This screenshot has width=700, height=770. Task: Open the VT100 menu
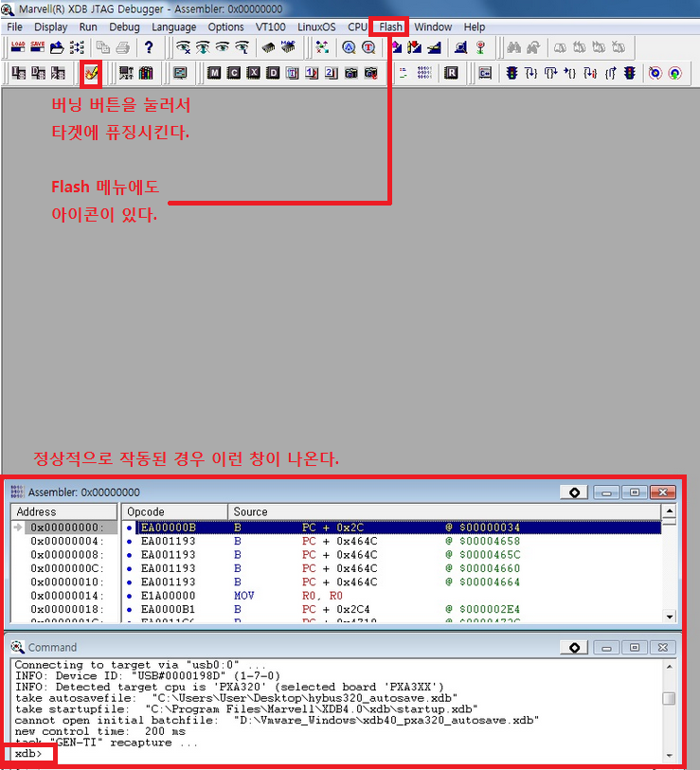click(x=270, y=27)
